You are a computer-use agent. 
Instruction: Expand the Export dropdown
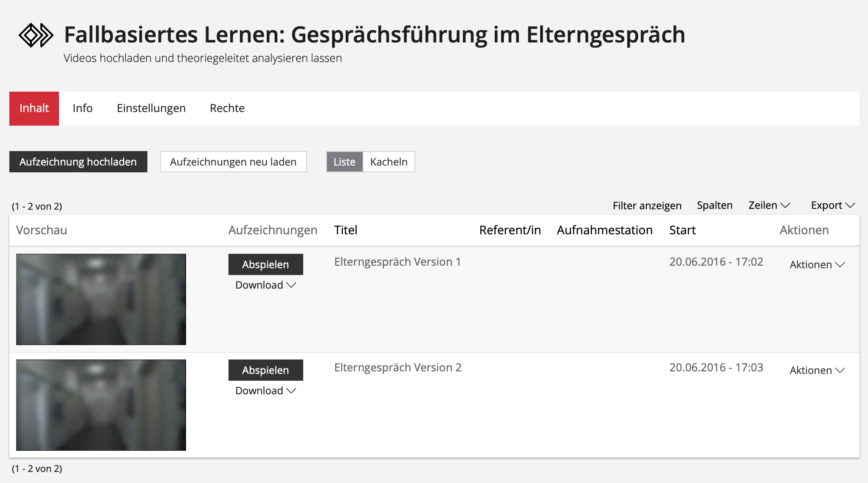832,205
